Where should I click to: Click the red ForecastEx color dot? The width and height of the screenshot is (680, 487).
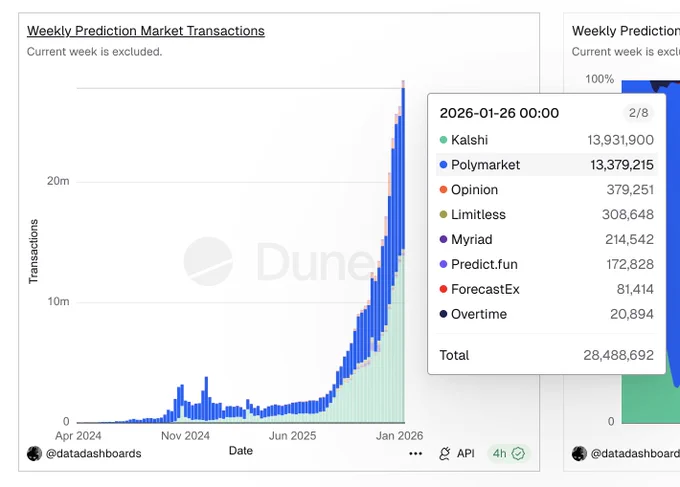click(443, 289)
